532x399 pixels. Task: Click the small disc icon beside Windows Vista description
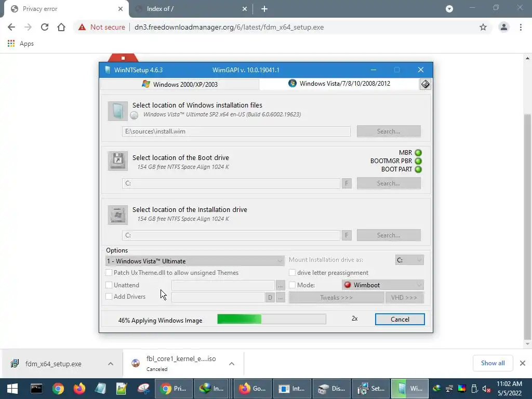[x=135, y=115]
